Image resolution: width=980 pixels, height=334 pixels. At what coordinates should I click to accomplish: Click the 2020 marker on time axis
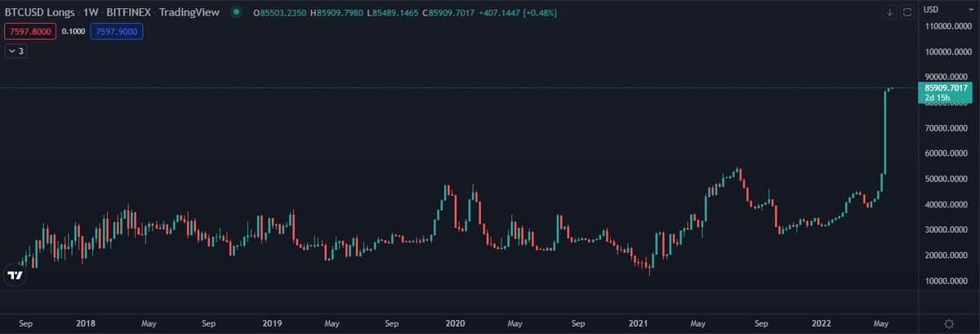(x=453, y=323)
